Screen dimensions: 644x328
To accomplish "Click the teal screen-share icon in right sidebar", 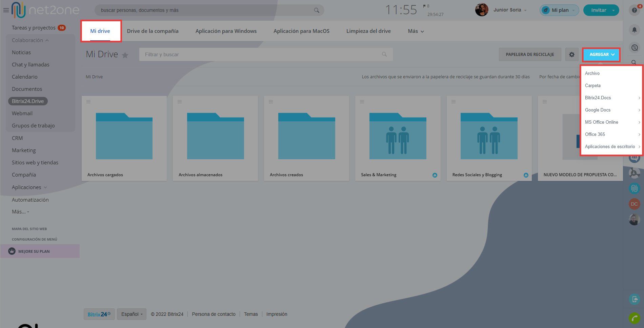I will point(634,300).
